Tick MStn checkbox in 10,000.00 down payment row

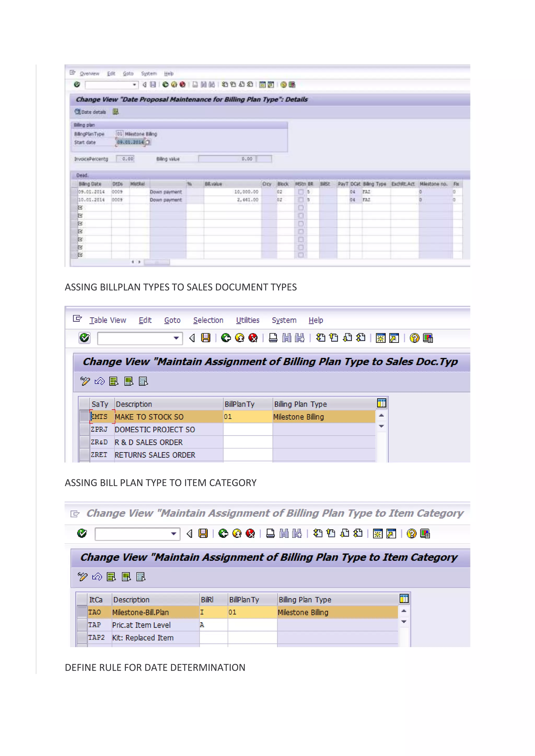(301, 192)
